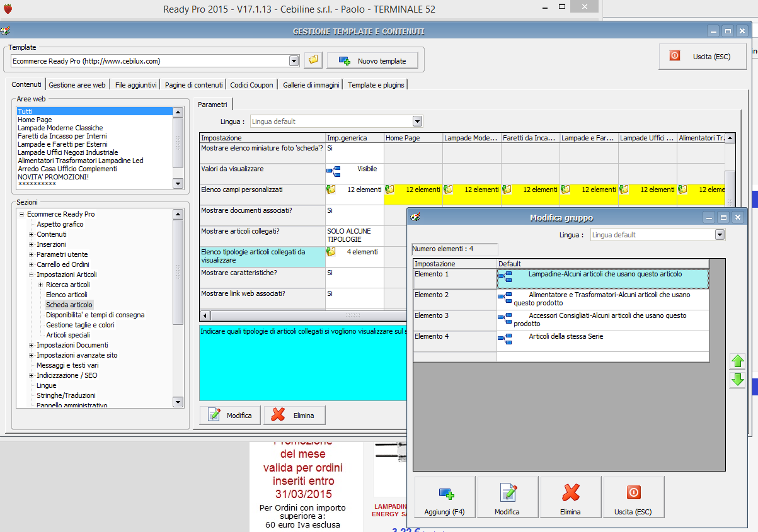Click the Elemento 1 tree icon in list
This screenshot has height=532, width=758.
[505, 277]
